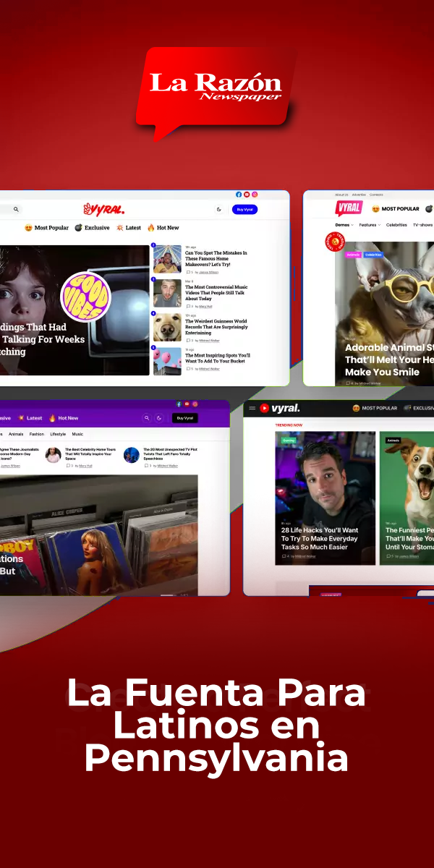Open hamburger menu in dark vyral demo
Screen dimensions: 434x868
[x=252, y=408]
